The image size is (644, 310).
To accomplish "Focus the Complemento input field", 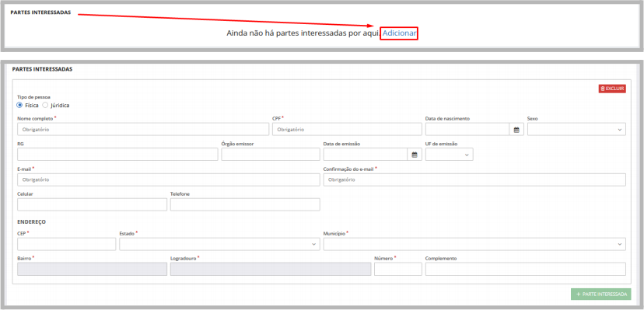I will pos(526,269).
